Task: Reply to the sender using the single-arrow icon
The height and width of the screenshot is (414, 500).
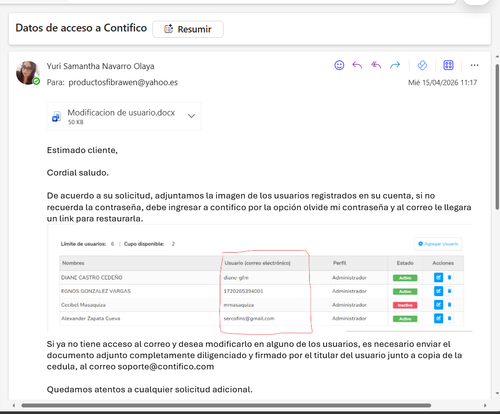Action: coord(357,65)
